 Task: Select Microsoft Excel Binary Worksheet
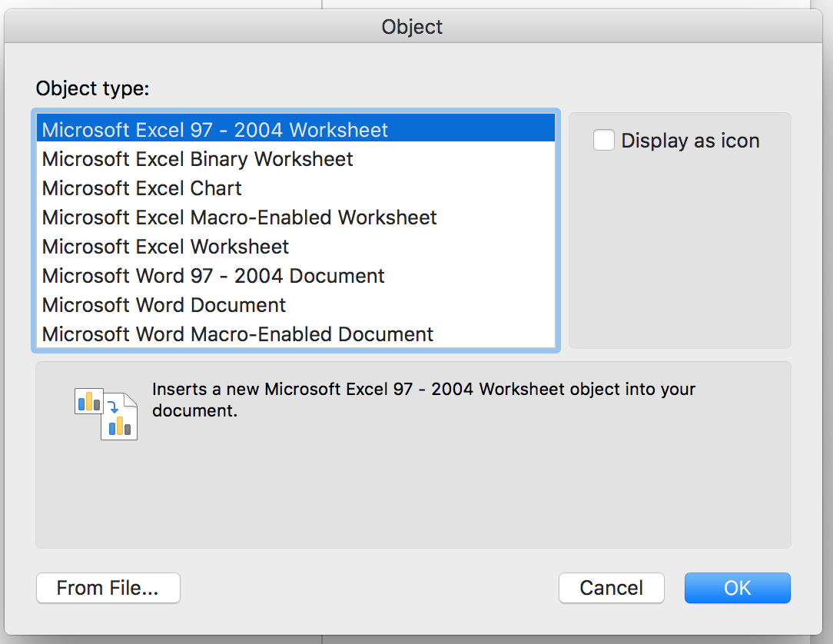295,159
